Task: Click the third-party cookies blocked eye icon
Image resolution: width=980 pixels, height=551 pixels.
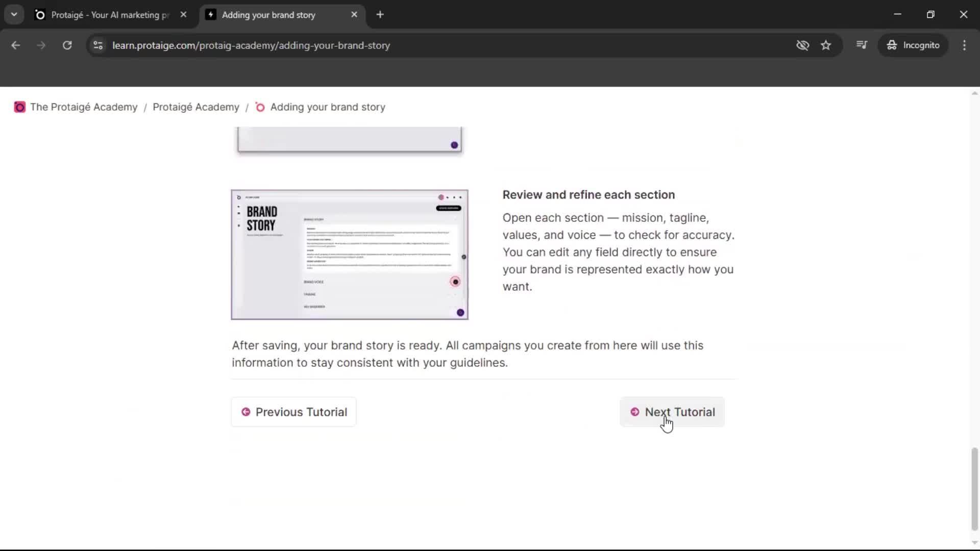Action: click(x=802, y=45)
